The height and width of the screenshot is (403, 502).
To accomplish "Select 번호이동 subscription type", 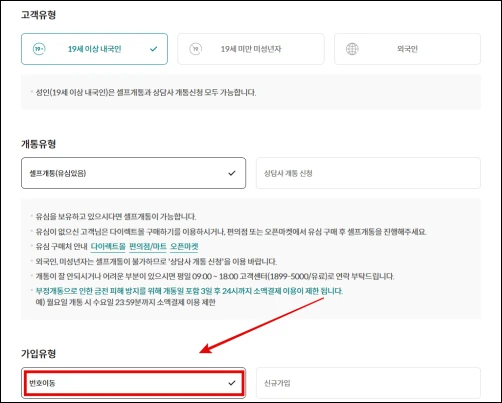I will pos(133,383).
